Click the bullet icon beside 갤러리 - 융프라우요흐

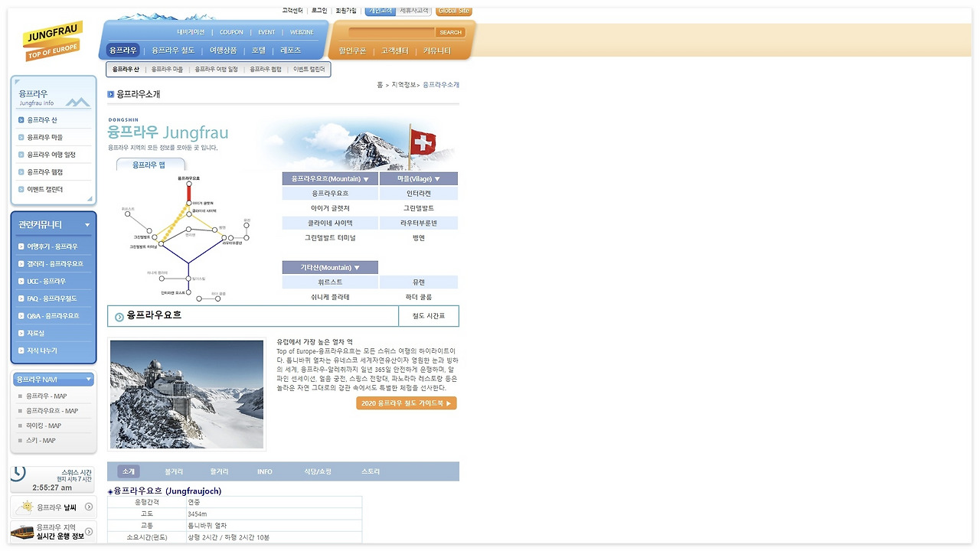pos(21,264)
